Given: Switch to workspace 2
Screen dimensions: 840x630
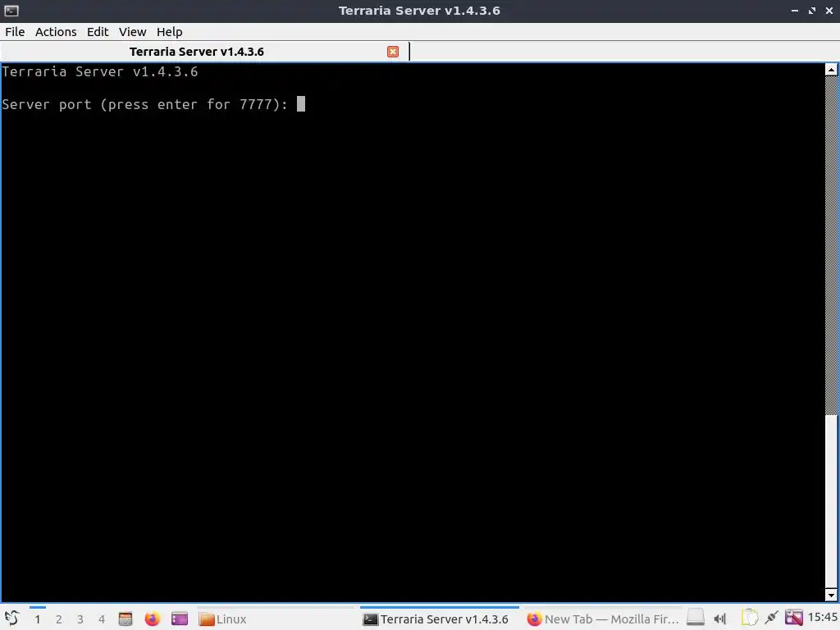Looking at the screenshot, I should tap(59, 619).
